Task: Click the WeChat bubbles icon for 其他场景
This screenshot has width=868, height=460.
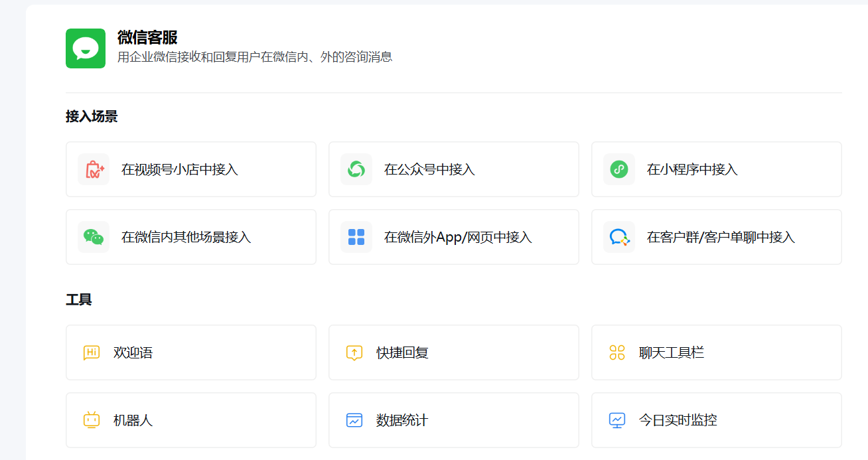Action: (94, 237)
